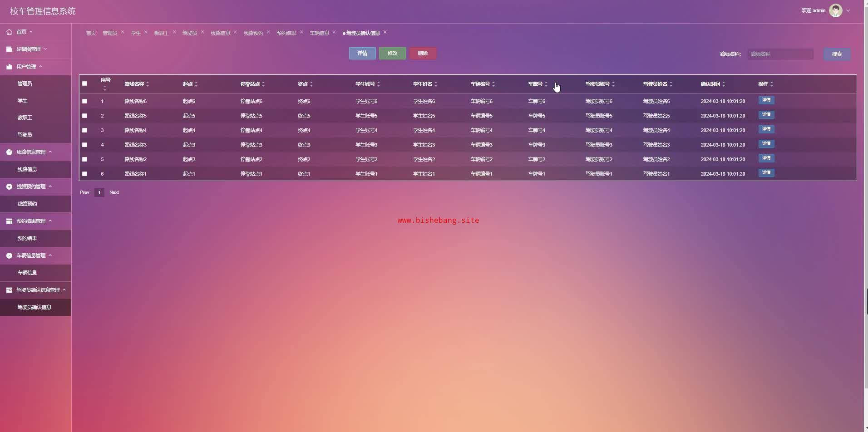Switch to the 车辆信息 tab

320,33
